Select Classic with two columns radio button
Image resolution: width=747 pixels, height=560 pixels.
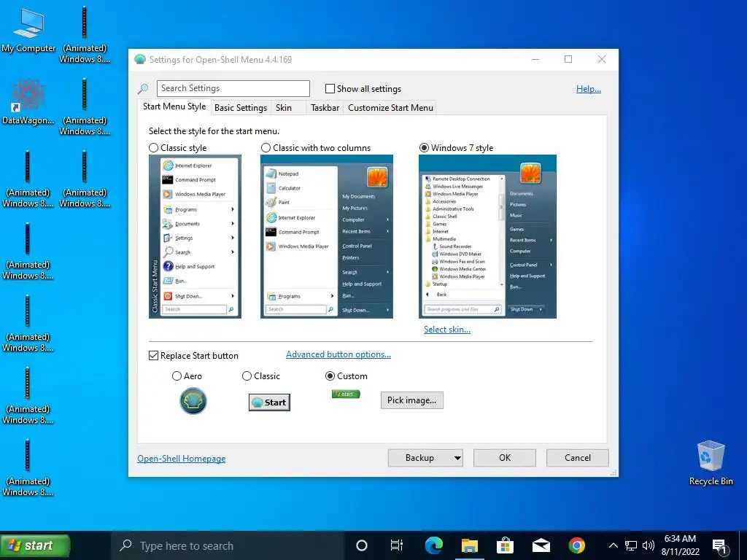click(x=266, y=147)
